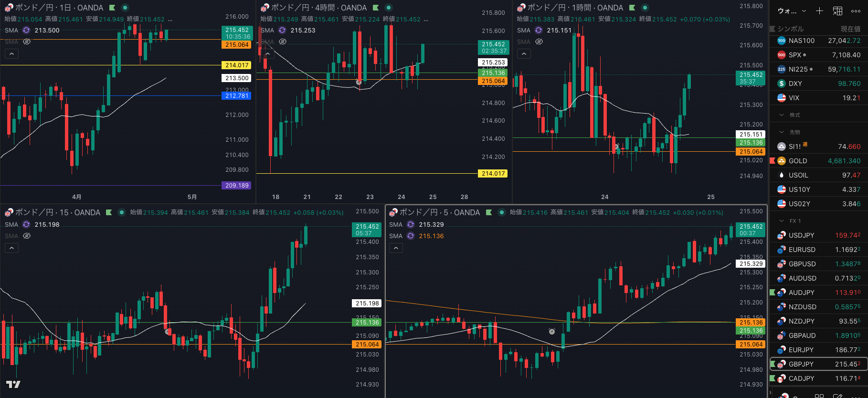Image resolution: width=868 pixels, height=398 pixels.
Task: Click the plus icon to add a watchlist symbol
Action: (819, 10)
